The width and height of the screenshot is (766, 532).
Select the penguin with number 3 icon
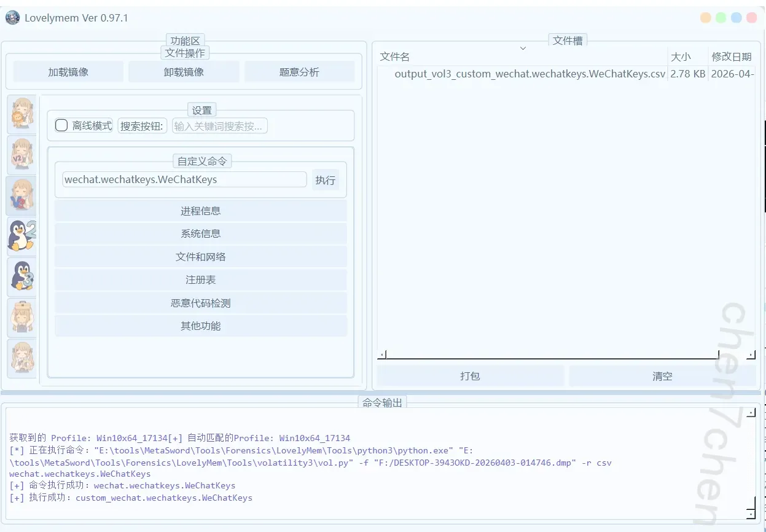(22, 276)
